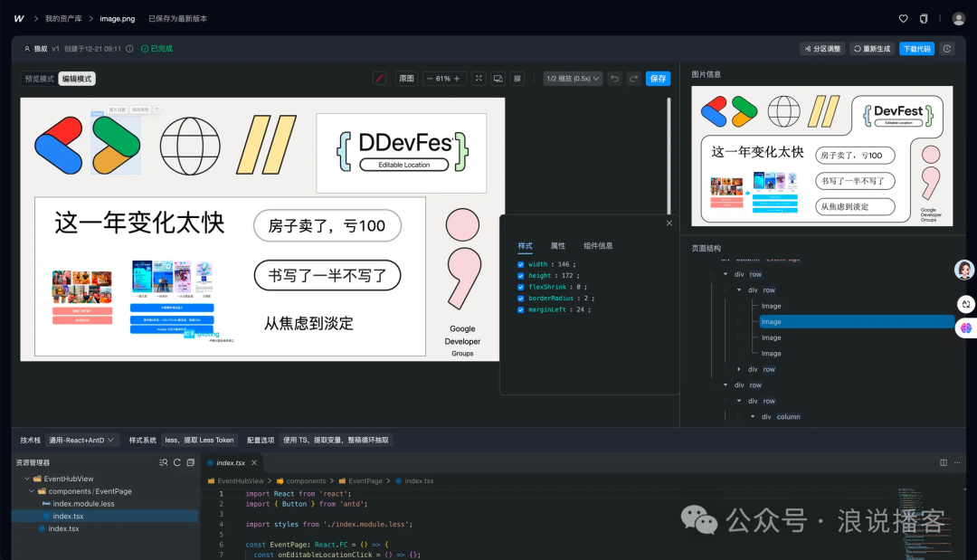977x560 pixels.
Task: Click 我的资产库 in breadcrumb
Action: [x=63, y=19]
